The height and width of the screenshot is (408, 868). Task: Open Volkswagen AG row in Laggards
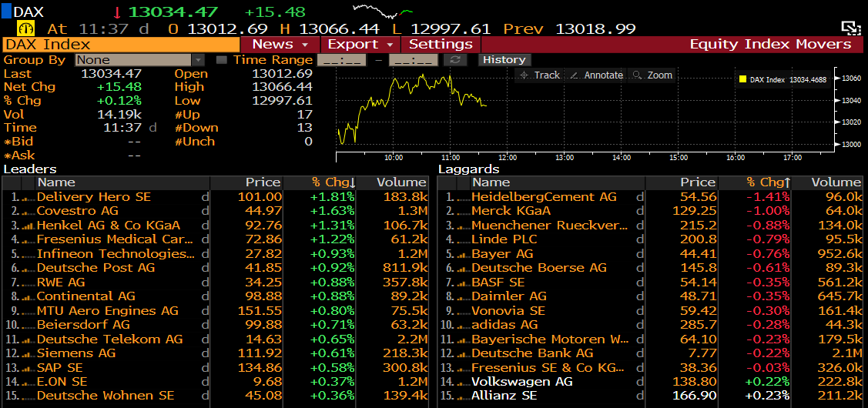pyautogui.click(x=522, y=382)
